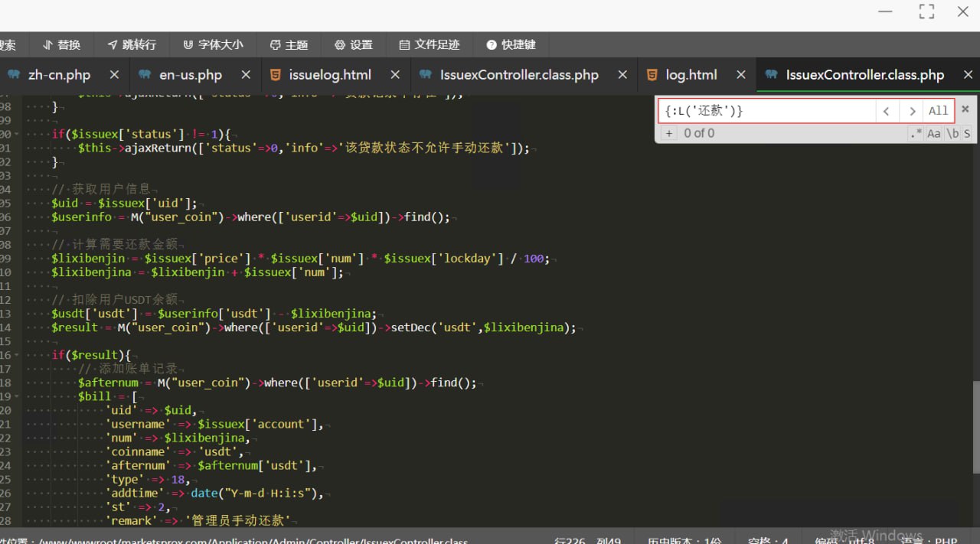Open the 主题 theme menu
The width and height of the screenshot is (980, 544).
click(289, 44)
